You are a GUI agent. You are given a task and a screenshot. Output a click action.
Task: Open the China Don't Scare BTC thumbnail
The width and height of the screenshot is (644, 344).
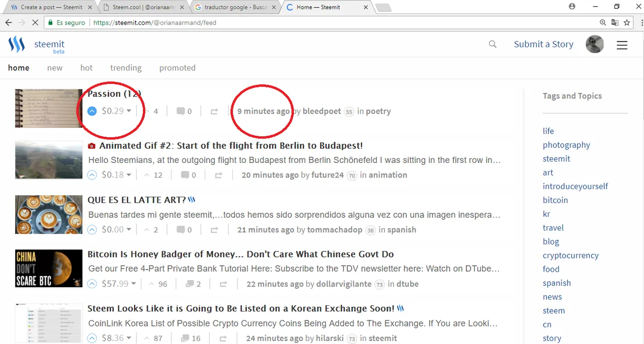click(49, 268)
